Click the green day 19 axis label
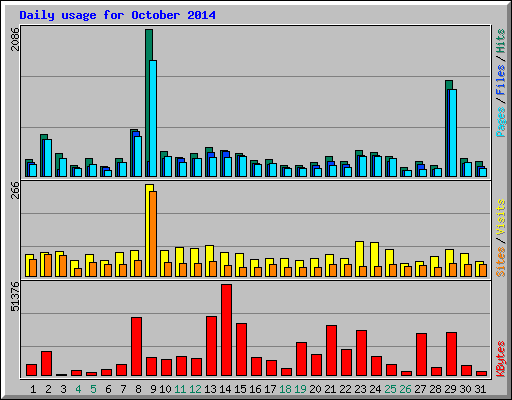Viewport: 512px width, 400px height. point(300,389)
